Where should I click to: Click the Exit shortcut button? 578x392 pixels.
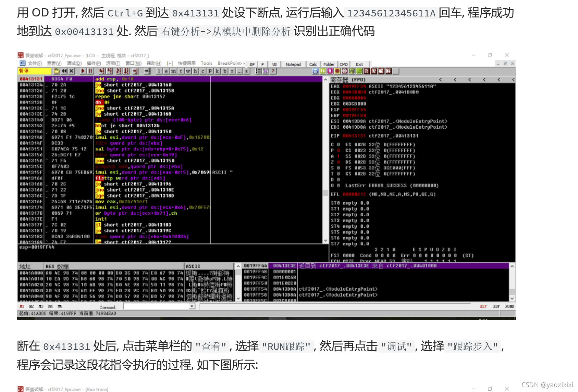tap(359, 64)
